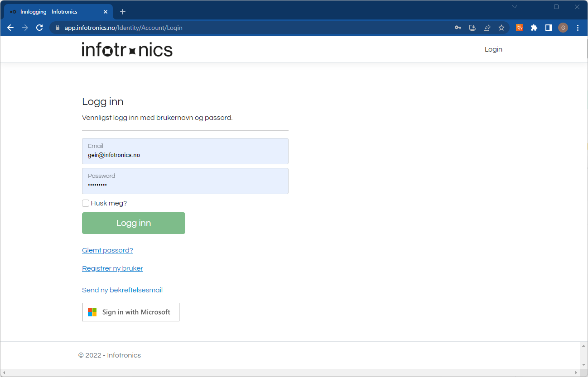Open the Chrome profile avatar G
The height and width of the screenshot is (377, 588).
pyautogui.click(x=563, y=28)
